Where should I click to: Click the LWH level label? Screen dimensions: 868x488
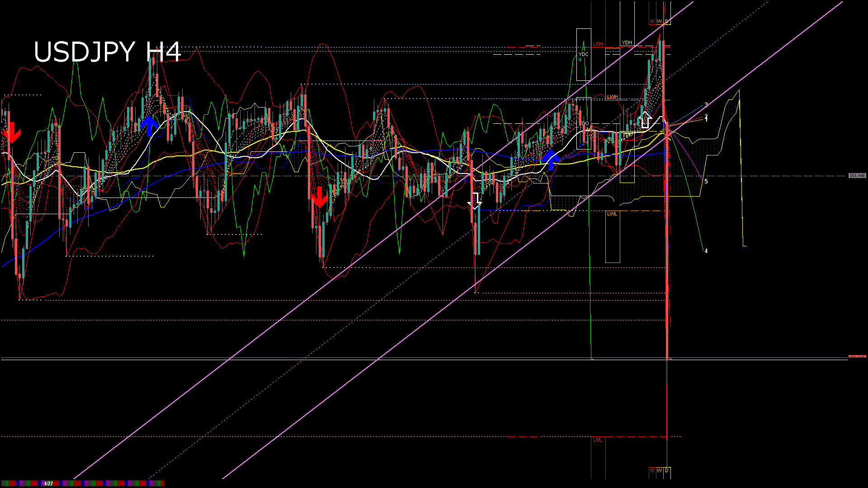(612, 97)
